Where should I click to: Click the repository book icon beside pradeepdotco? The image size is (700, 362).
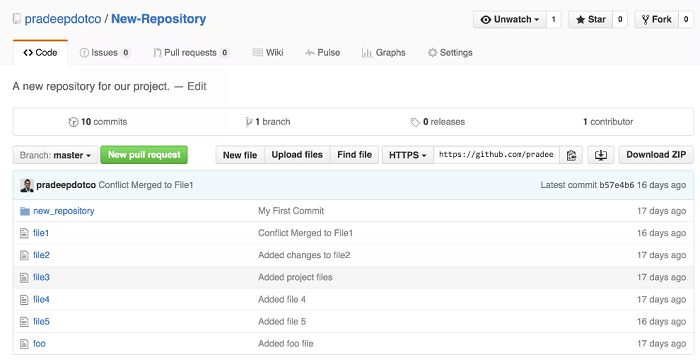[17, 19]
